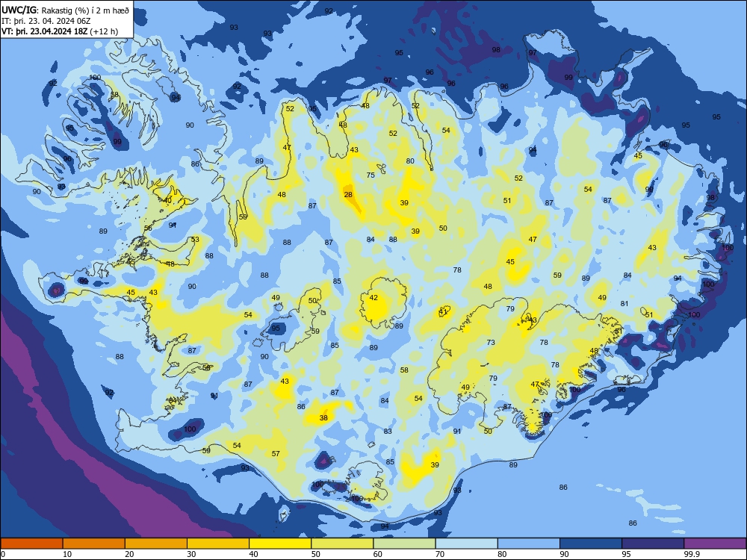The image size is (747, 560).
Task: Click the '99.9' legend scale label
Action: pos(692,554)
